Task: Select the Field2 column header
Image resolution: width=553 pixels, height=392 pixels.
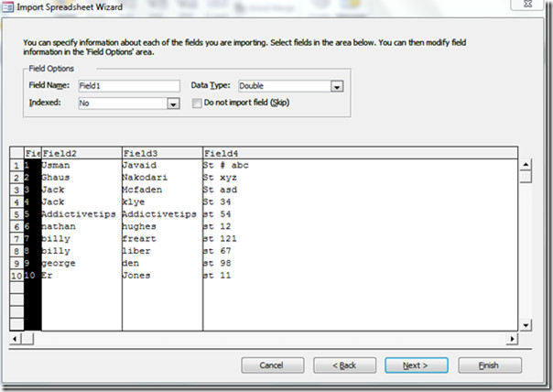Action: (x=81, y=153)
